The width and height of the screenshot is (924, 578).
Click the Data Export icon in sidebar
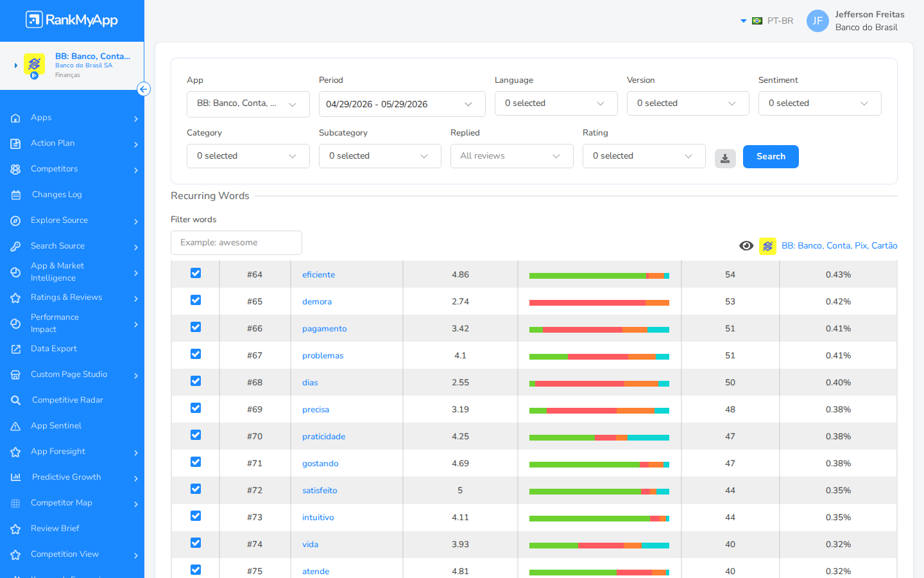click(x=16, y=349)
